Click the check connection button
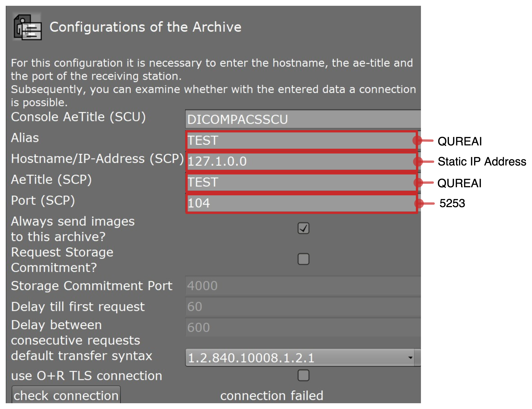532x409 pixels. click(x=66, y=395)
